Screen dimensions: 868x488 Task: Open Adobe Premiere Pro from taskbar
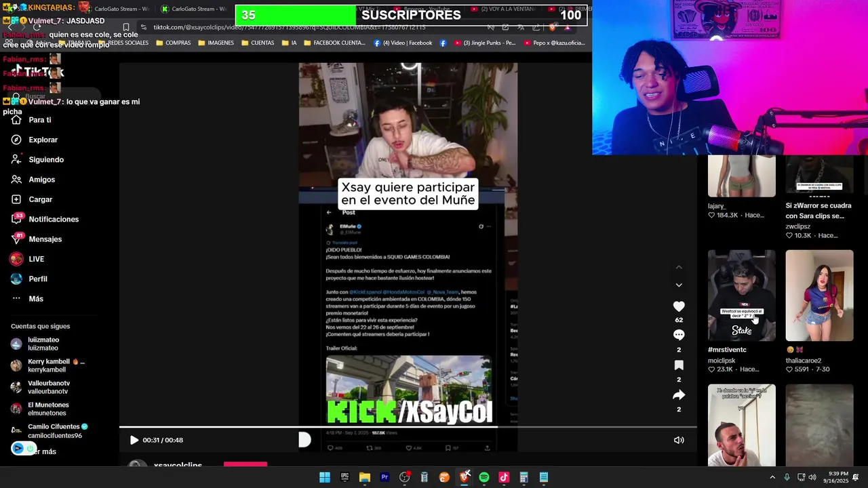[384, 477]
